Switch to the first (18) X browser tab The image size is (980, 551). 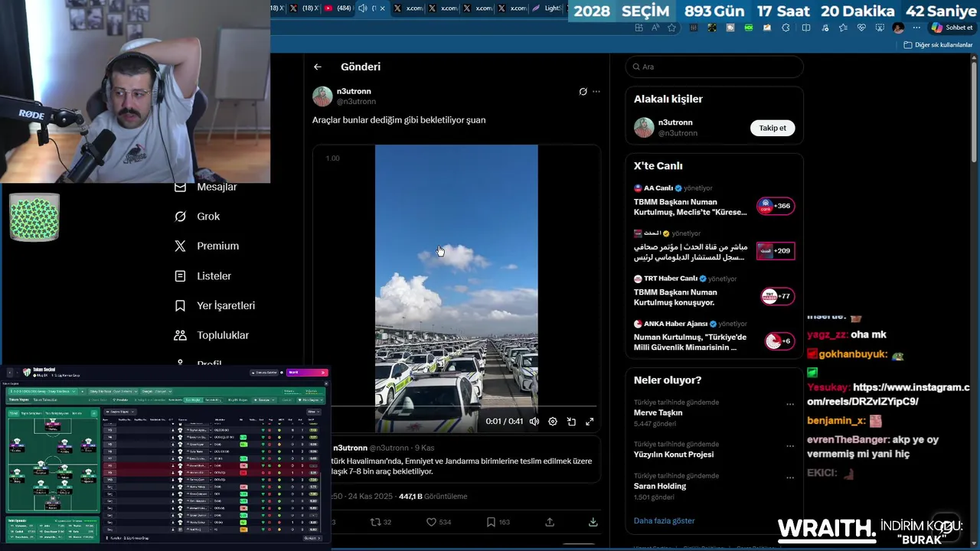tap(277, 8)
